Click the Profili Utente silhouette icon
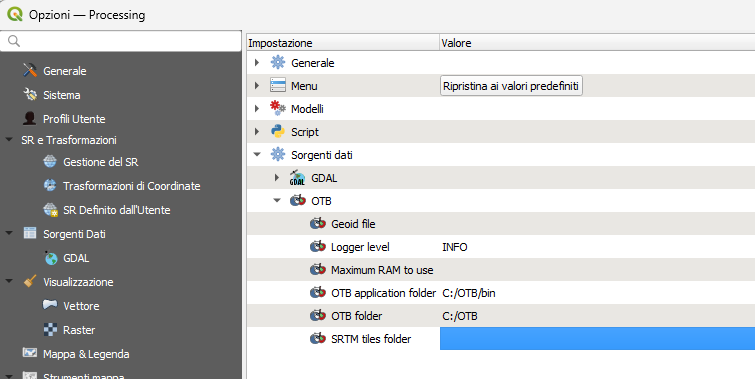The image size is (755, 379). point(30,118)
